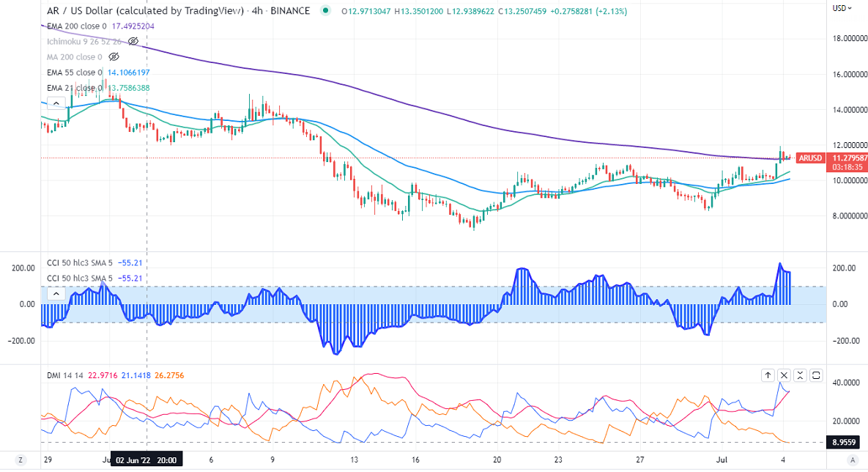Click the 20 date on time axis
This screenshot has width=868, height=472.
497,460
